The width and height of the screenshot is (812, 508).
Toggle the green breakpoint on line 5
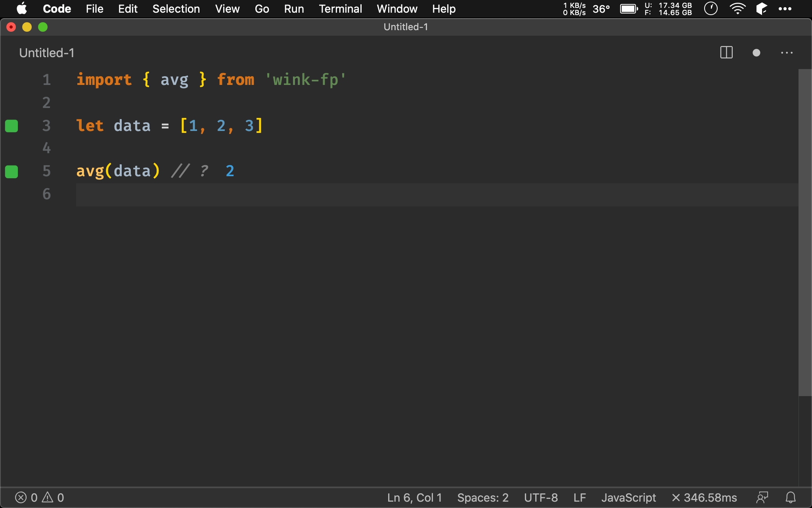click(12, 171)
